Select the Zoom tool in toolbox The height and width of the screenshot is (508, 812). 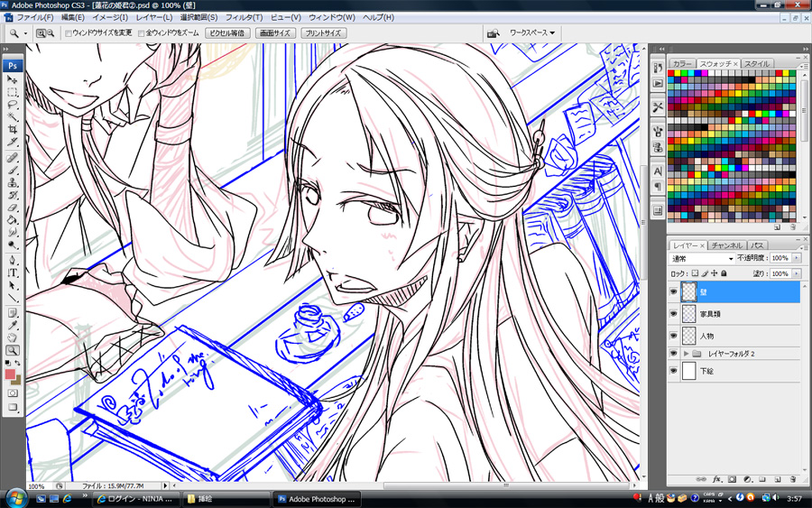(x=13, y=351)
